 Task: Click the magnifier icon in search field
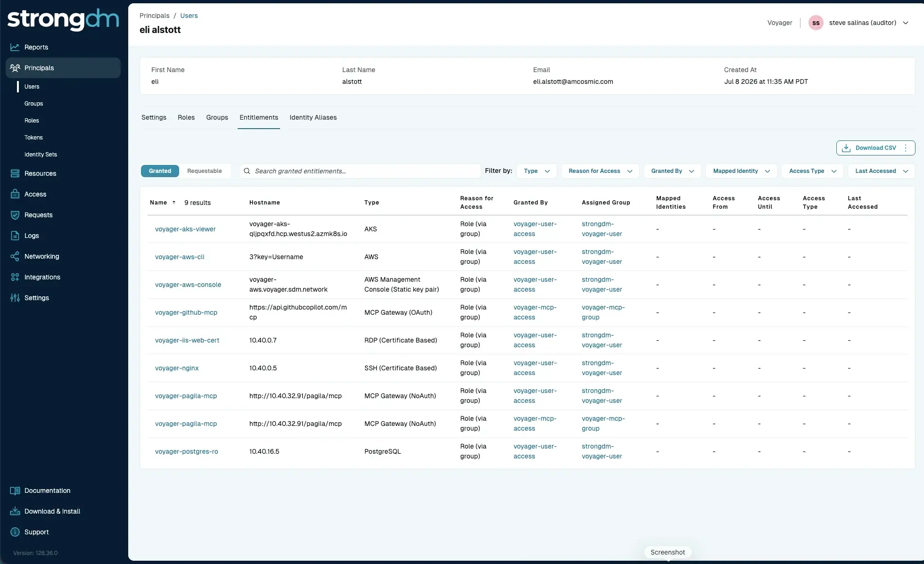tap(247, 171)
